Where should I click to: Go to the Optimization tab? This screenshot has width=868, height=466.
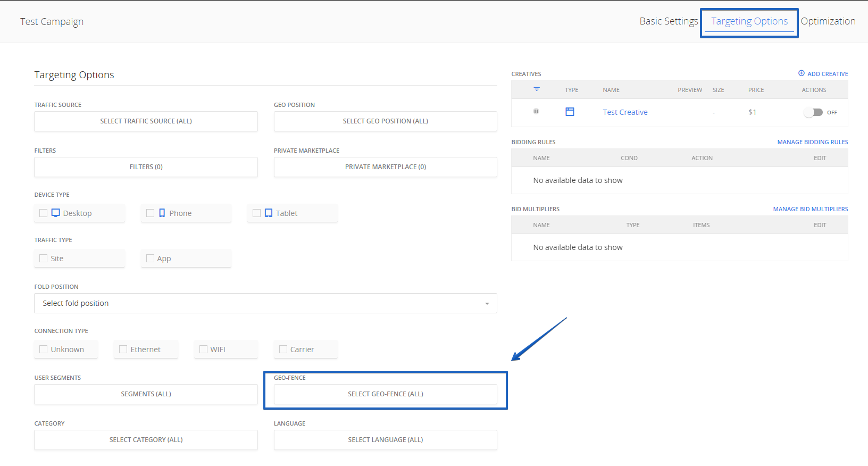828,21
